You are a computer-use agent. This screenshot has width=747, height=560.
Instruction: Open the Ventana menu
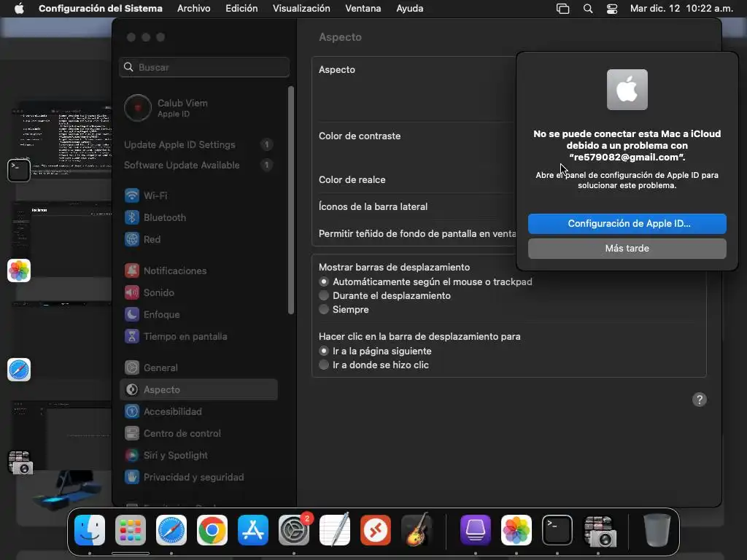(x=363, y=9)
